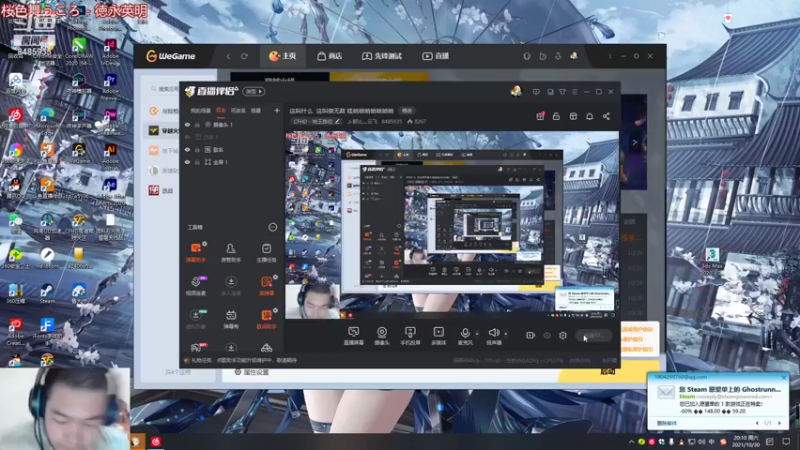Go back in WeGame navigation
The width and height of the screenshot is (800, 450).
pyautogui.click(x=228, y=56)
